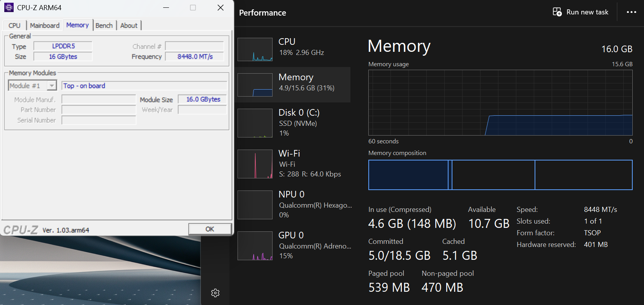Click the Memory usage graph area

click(500, 103)
